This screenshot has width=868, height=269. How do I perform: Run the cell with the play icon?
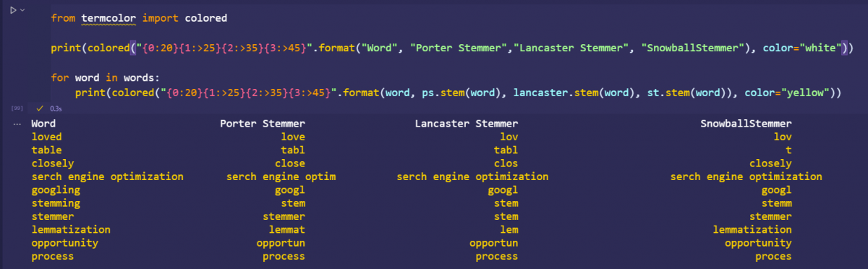[x=12, y=10]
